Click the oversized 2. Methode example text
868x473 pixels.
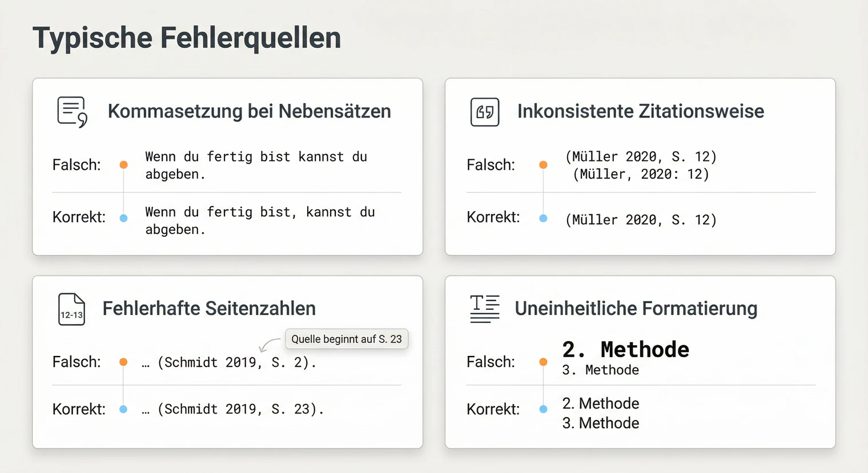pyautogui.click(x=625, y=349)
